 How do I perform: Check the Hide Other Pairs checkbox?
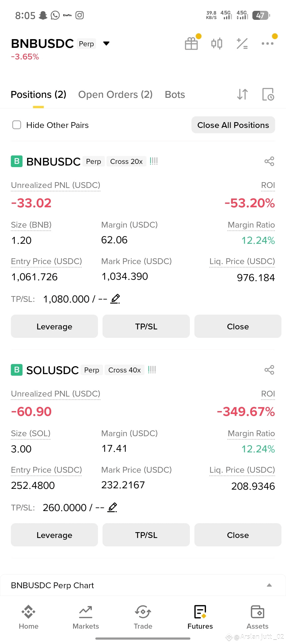17,125
